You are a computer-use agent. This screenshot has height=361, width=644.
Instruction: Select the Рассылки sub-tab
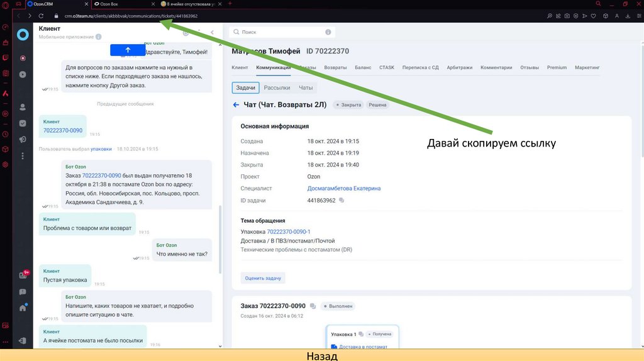tap(277, 87)
